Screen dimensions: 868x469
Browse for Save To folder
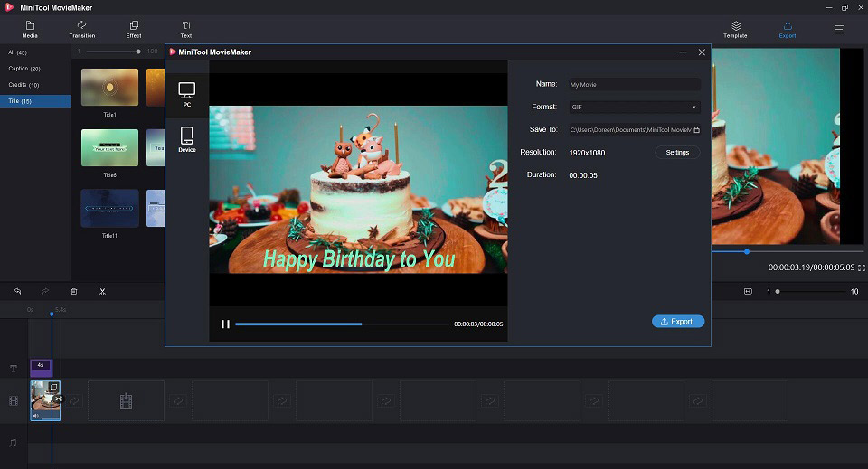(x=696, y=130)
